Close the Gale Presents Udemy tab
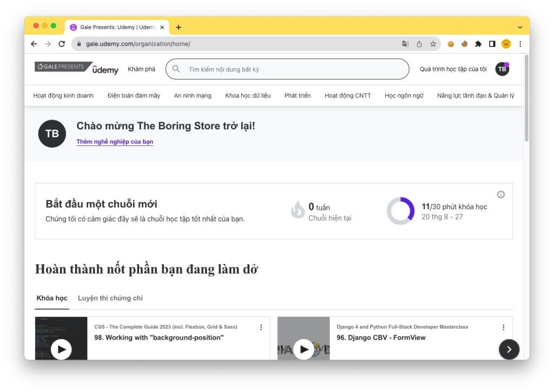This screenshot has width=554, height=392. [162, 27]
